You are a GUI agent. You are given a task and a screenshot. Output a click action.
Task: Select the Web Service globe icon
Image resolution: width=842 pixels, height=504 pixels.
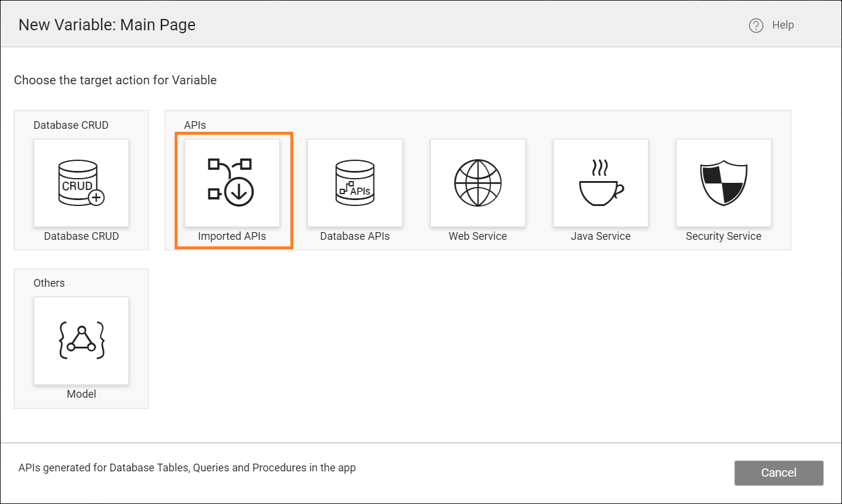[477, 183]
